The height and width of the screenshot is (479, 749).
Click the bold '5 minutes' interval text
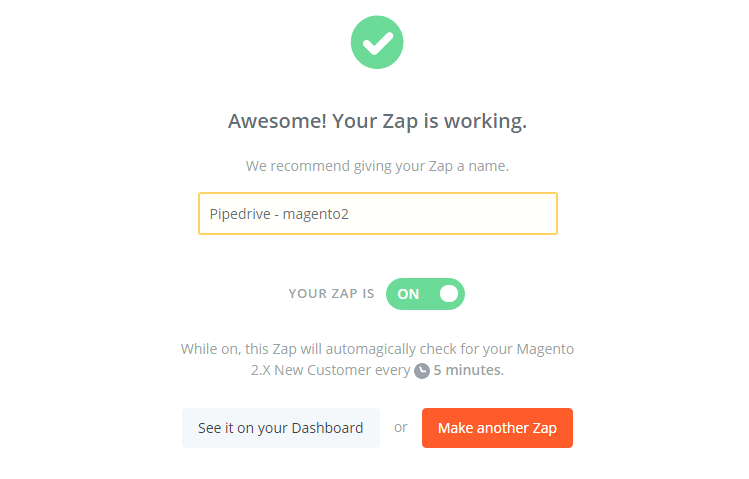click(x=468, y=370)
